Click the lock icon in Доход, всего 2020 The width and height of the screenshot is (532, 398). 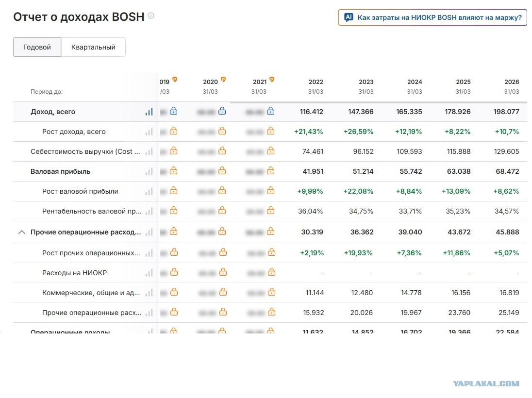[222, 111]
